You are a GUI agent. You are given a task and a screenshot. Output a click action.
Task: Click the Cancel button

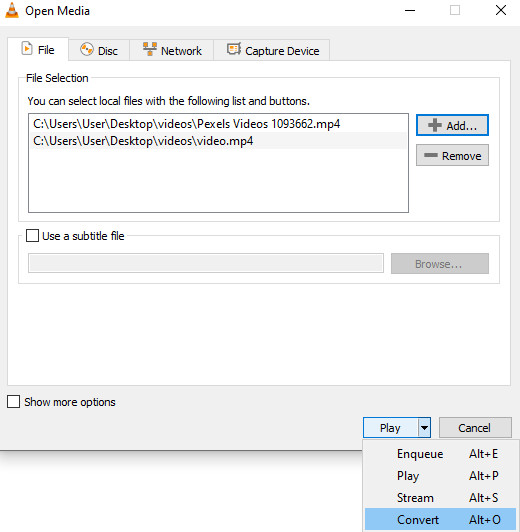475,428
